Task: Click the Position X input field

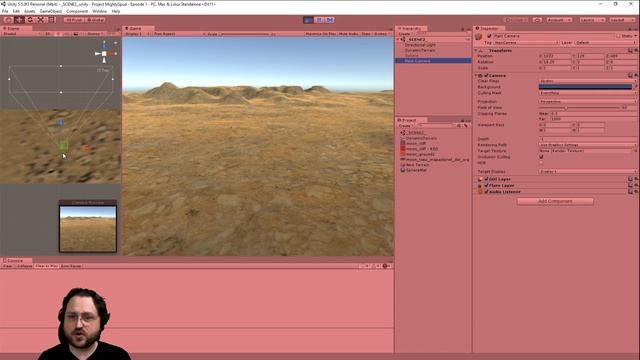Action: pos(558,56)
